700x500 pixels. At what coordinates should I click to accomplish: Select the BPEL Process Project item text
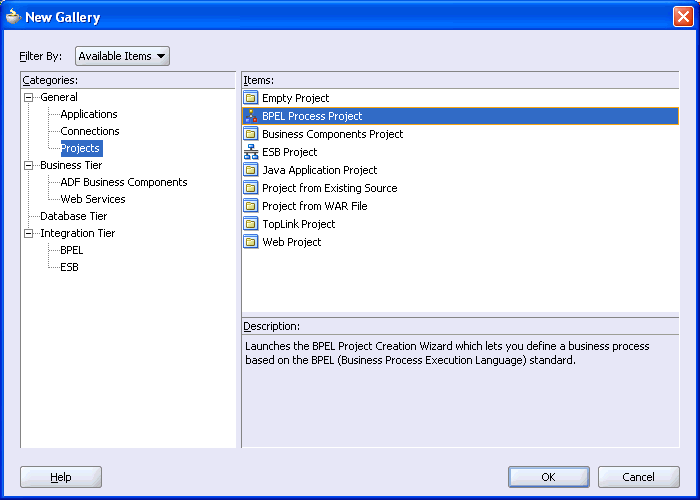pos(312,116)
